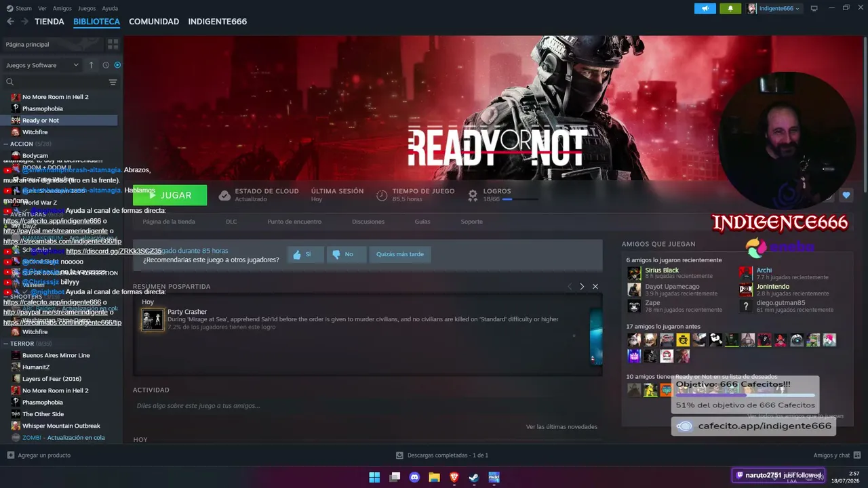Launch the game with JUGAR button
This screenshot has width=868, height=488.
170,195
